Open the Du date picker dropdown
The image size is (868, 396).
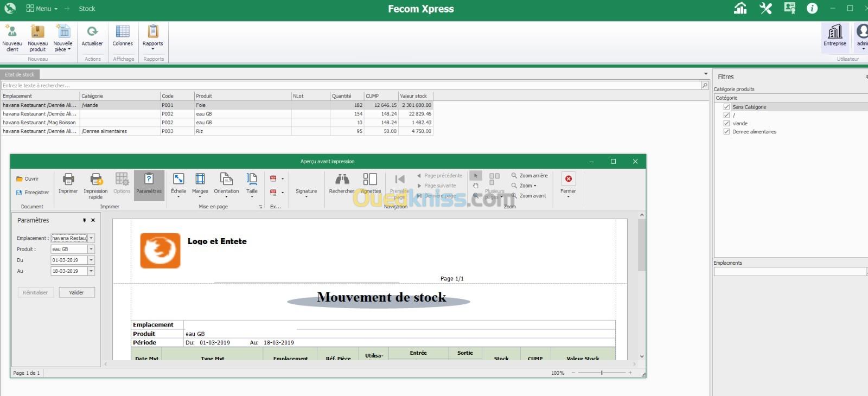click(x=91, y=260)
